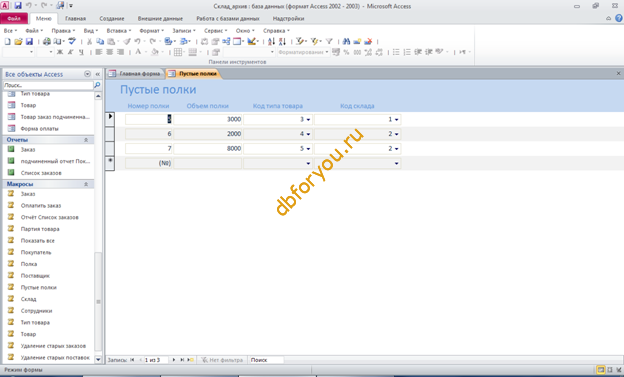Image resolution: width=624 pixels, height=377 pixels.
Task: Switch to the Главная форма document tab
Action: [136, 74]
